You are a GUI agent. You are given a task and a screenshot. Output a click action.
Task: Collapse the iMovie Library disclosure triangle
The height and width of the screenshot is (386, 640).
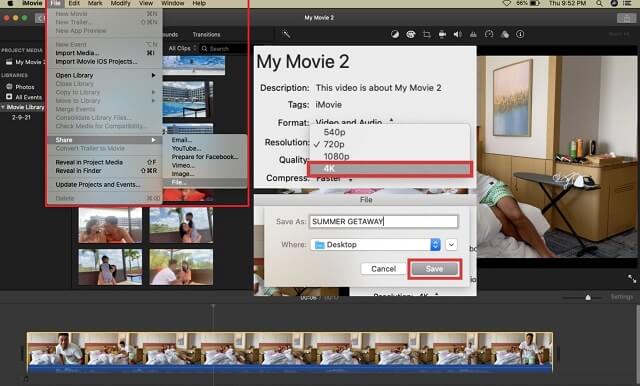pos(3,107)
